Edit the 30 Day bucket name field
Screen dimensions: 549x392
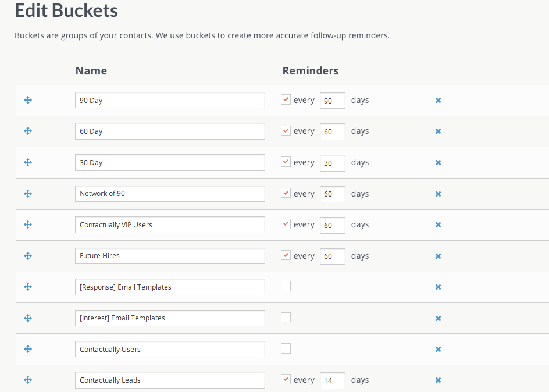170,163
